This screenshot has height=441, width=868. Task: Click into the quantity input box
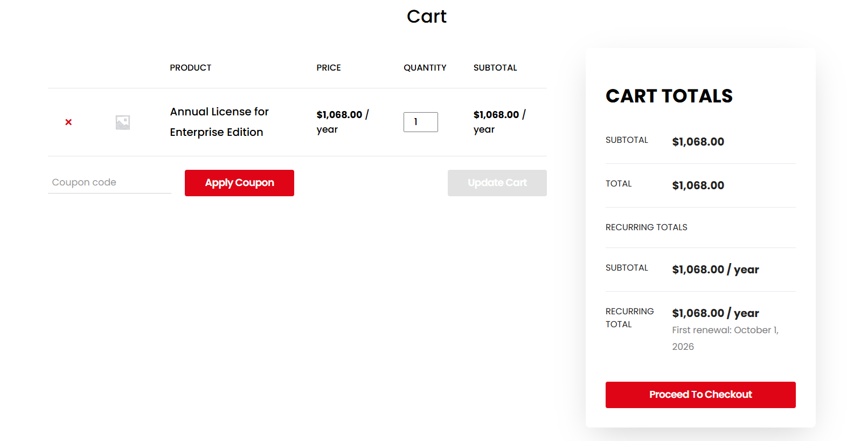(x=420, y=122)
